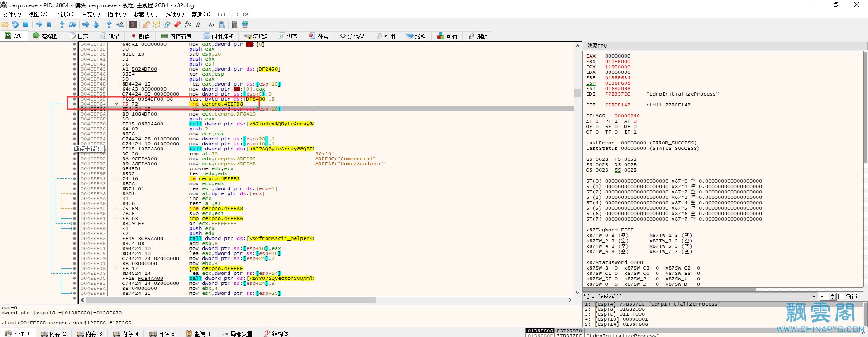Decrease argument count with the down stepper arrow
The height and width of the screenshot is (337, 868).
833,298
